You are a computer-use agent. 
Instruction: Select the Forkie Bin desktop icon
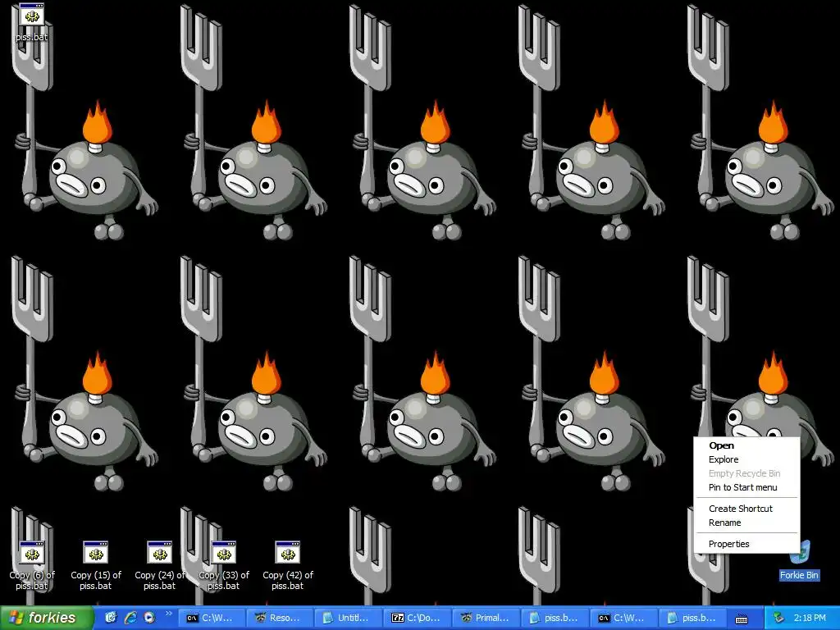(x=799, y=561)
